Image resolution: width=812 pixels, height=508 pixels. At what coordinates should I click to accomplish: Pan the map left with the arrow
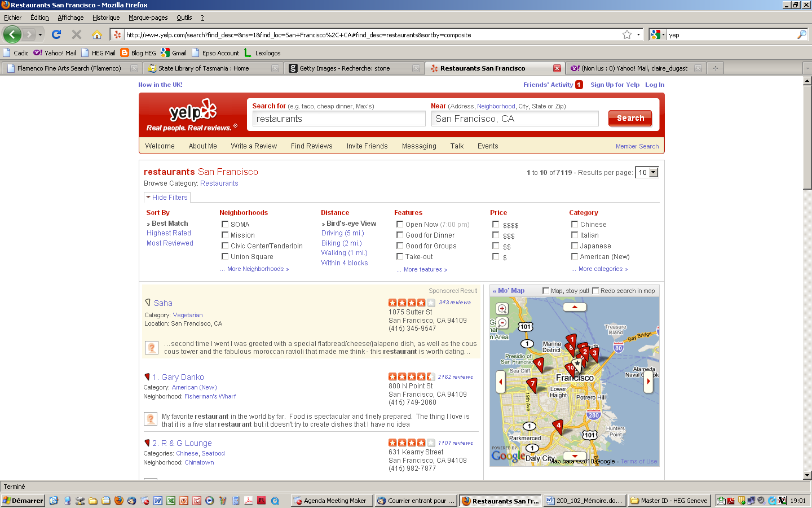500,382
